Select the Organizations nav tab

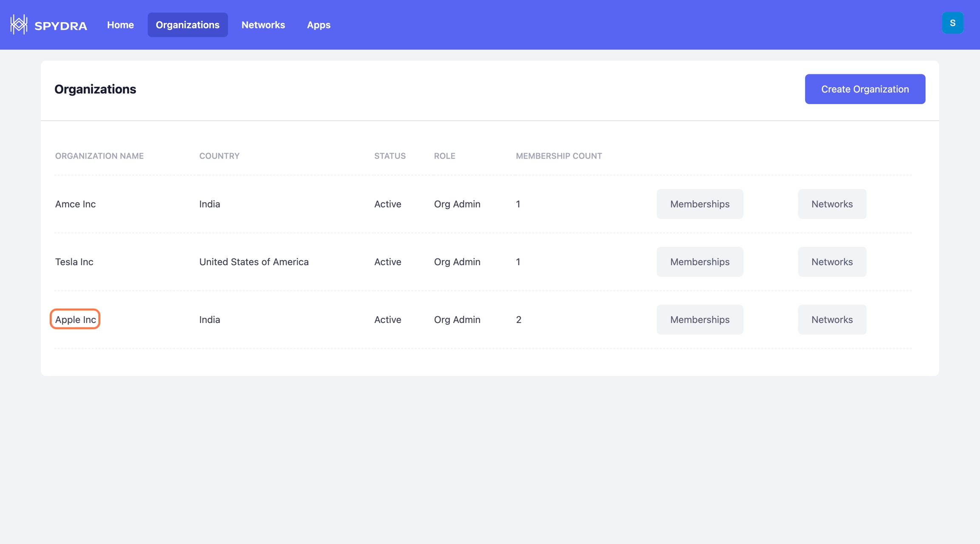[188, 25]
